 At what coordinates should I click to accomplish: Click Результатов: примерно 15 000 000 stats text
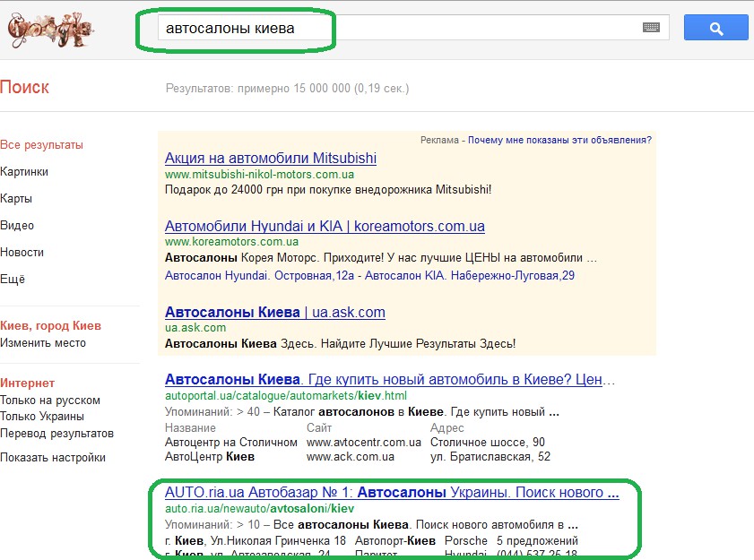coord(287,88)
